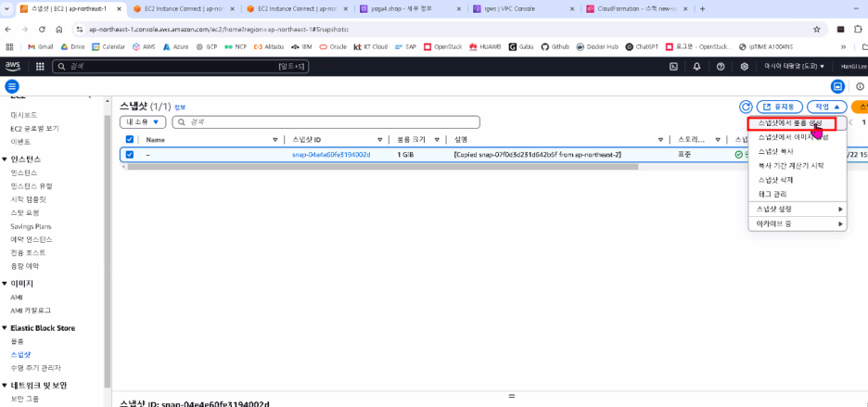Open the Azure bookmark
Viewport: 868px width, 407px height.
(175, 47)
